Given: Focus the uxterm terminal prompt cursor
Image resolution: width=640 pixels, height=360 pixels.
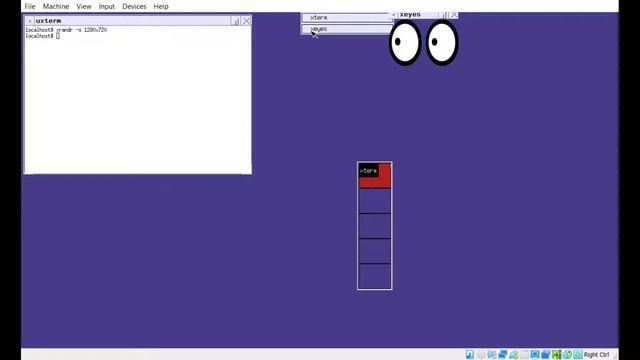Looking at the screenshot, I should (x=58, y=36).
